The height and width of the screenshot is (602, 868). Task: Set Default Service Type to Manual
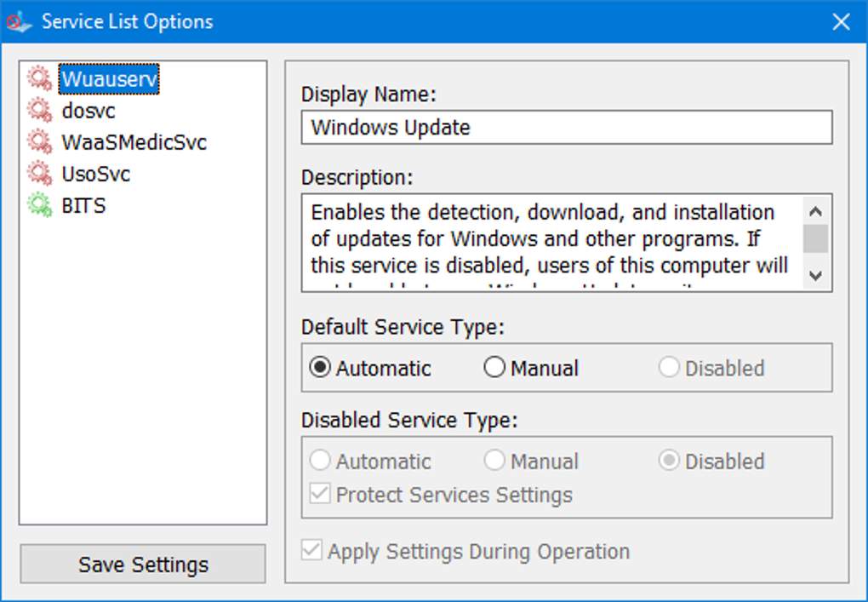point(494,368)
